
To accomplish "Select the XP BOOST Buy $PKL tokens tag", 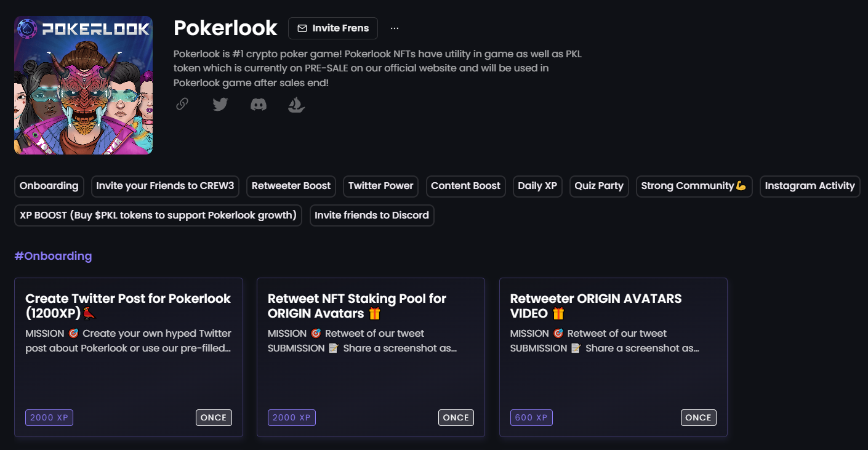I will coord(158,215).
